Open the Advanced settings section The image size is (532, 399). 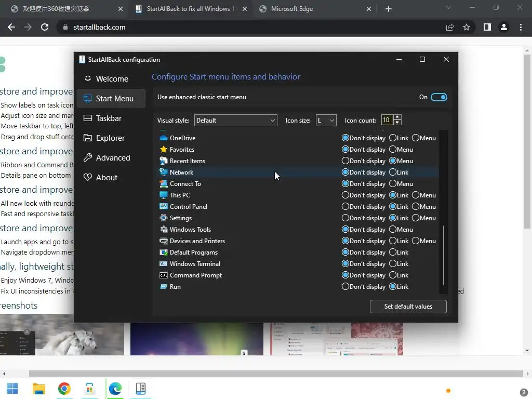(x=111, y=158)
